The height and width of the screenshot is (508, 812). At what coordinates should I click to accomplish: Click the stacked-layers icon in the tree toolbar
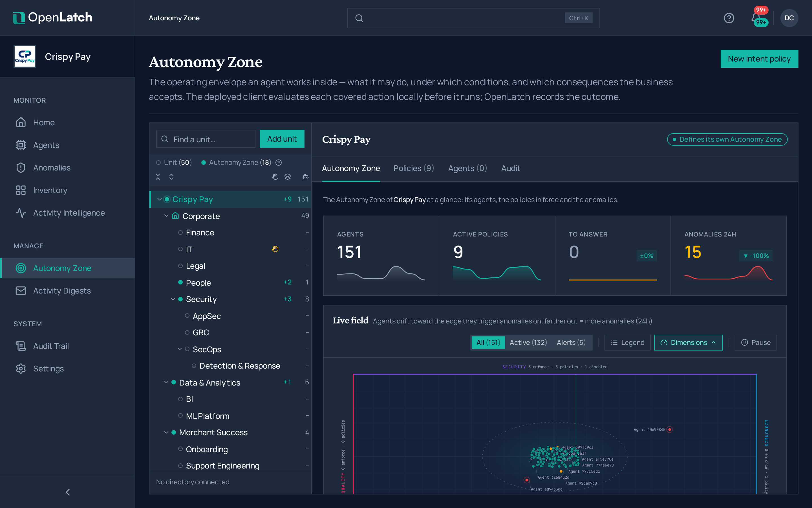point(288,177)
